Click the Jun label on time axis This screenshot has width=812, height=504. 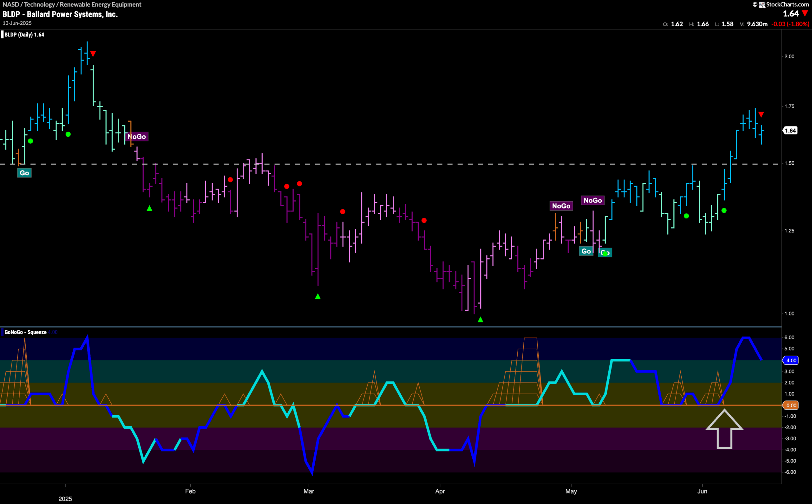click(702, 491)
